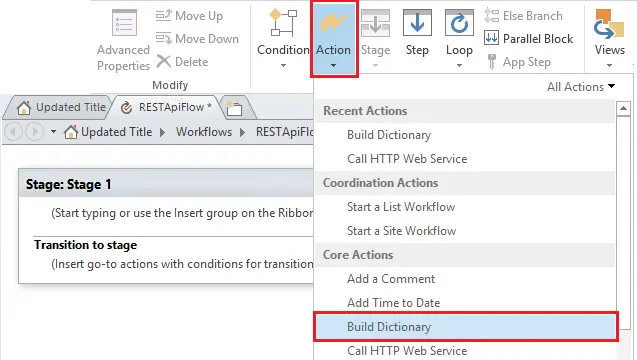Click the Coordination Actions group header
This screenshot has width=637, height=360.
click(465, 183)
